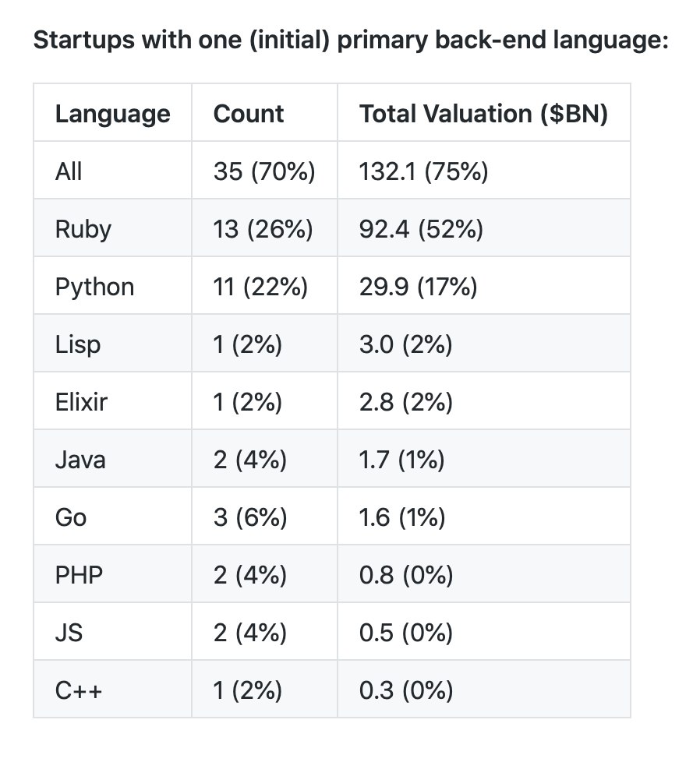Click the Count column header
700x762 pixels.
(249, 114)
